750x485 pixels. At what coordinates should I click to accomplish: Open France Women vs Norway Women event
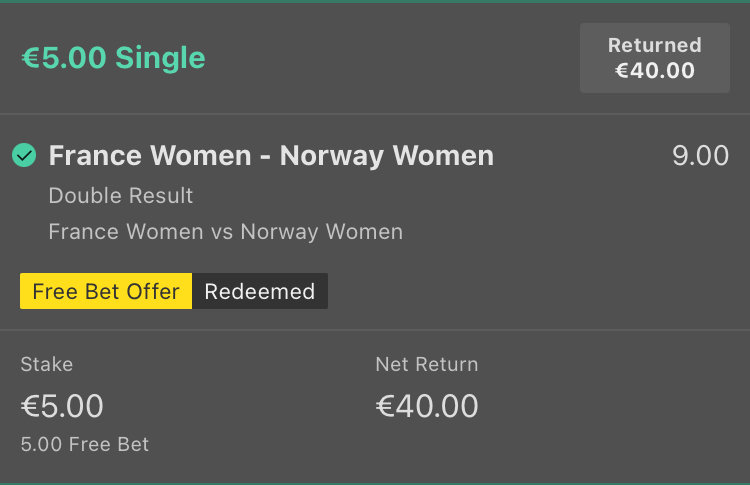pyautogui.click(x=226, y=232)
